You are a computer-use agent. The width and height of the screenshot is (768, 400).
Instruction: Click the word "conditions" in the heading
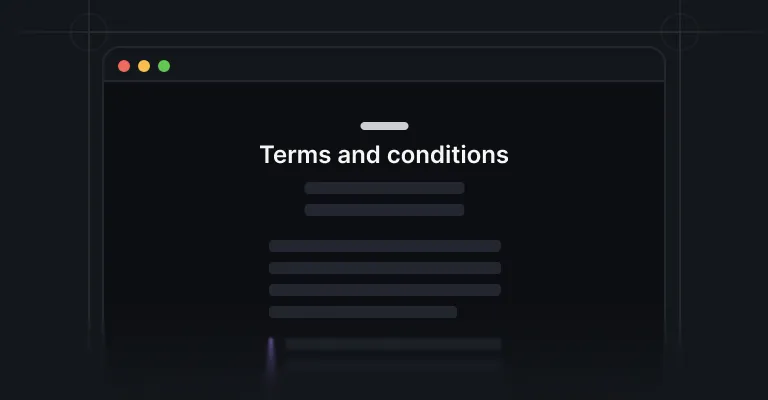pos(448,155)
